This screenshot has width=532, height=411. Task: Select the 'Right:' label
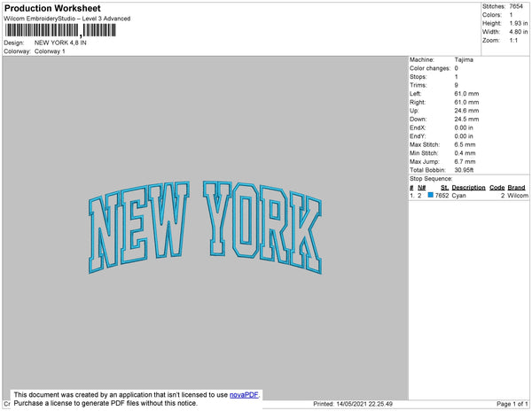[x=418, y=102]
